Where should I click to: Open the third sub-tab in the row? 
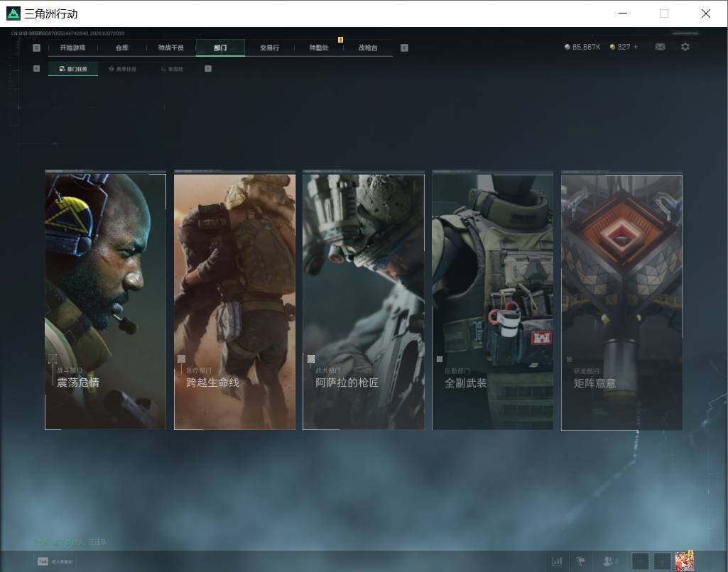click(x=173, y=69)
